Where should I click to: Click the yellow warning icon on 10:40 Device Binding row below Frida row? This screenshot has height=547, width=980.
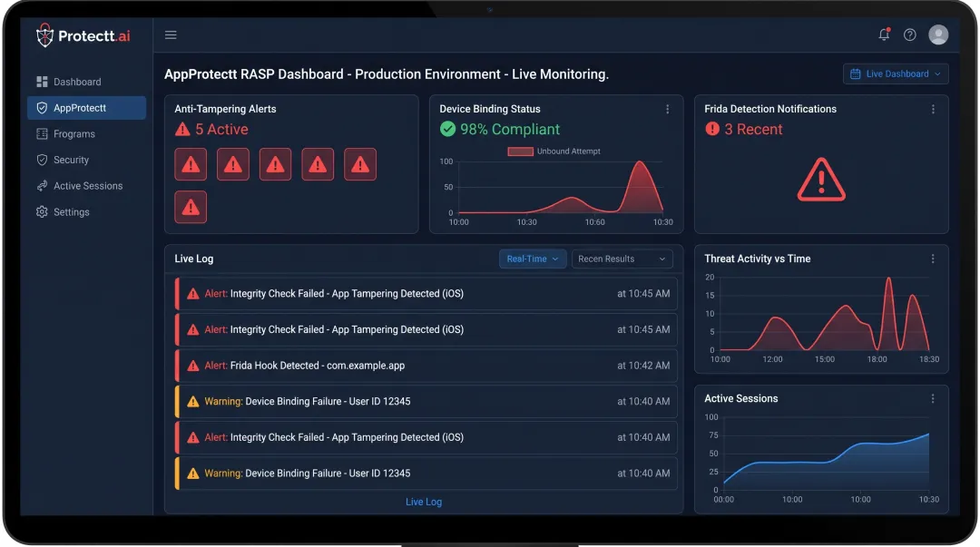tap(193, 401)
